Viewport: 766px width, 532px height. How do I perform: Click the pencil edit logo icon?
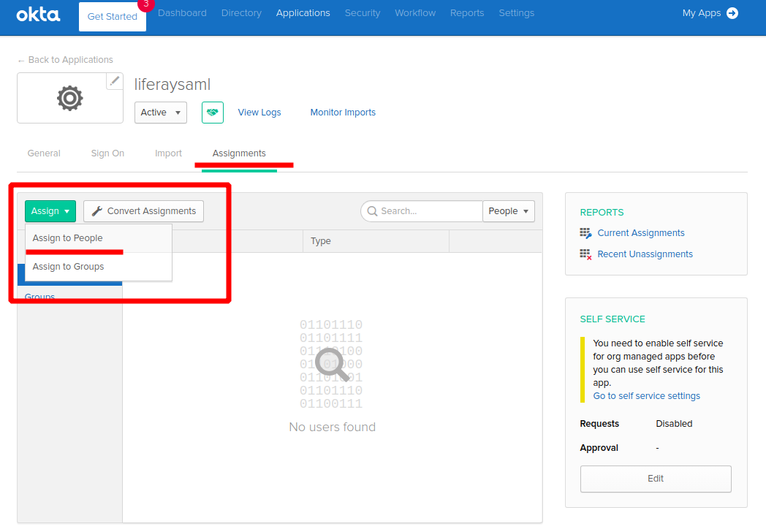114,81
